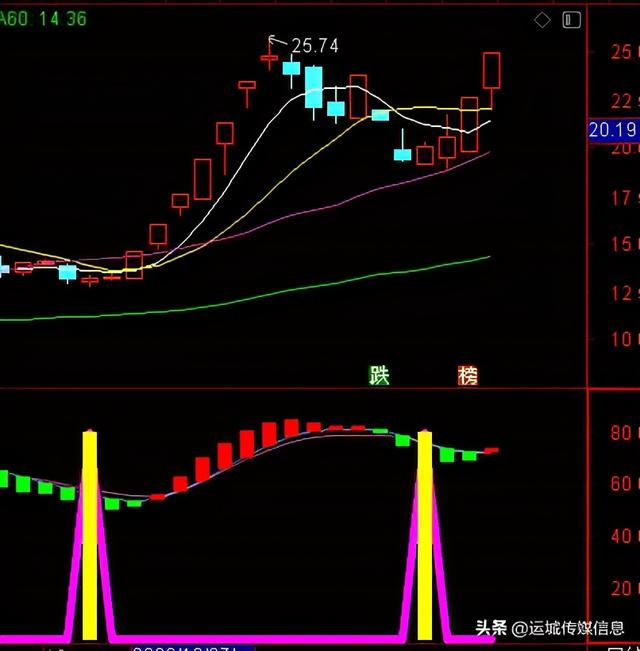640x651 pixels.
Task: Click the 40 indicator axis label
Action: (621, 536)
